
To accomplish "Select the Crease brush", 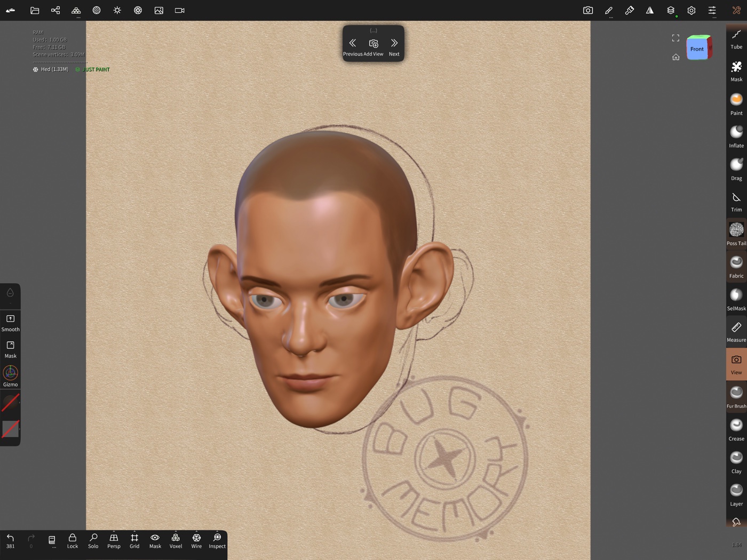I will click(x=736, y=430).
